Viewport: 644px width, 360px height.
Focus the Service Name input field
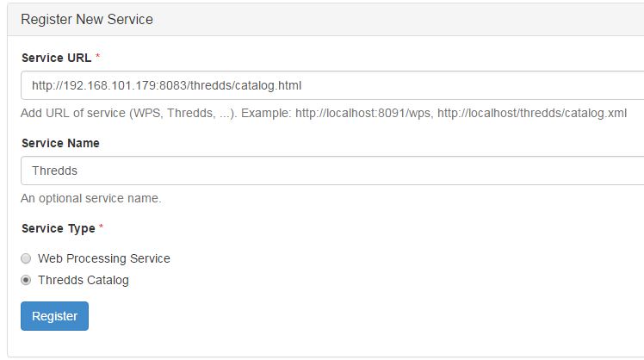click(332, 171)
